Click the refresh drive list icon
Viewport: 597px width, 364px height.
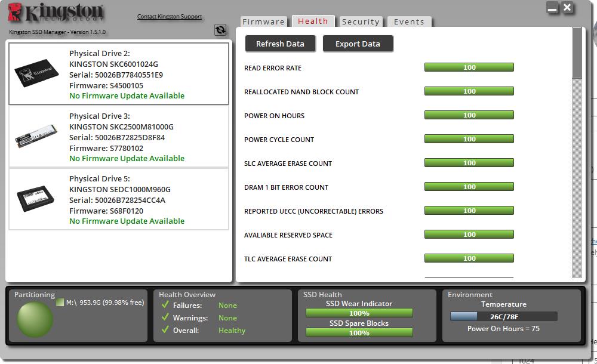[x=220, y=30]
